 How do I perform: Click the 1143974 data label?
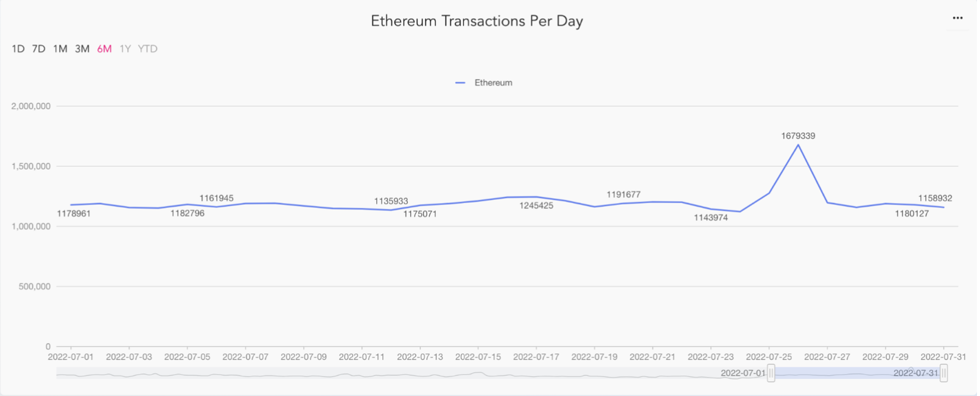[711, 217]
